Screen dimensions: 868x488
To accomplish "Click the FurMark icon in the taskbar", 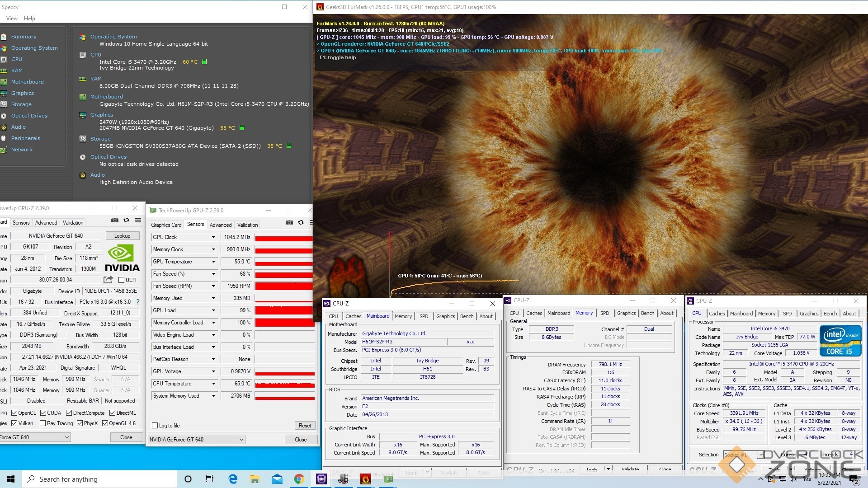I will click(365, 479).
